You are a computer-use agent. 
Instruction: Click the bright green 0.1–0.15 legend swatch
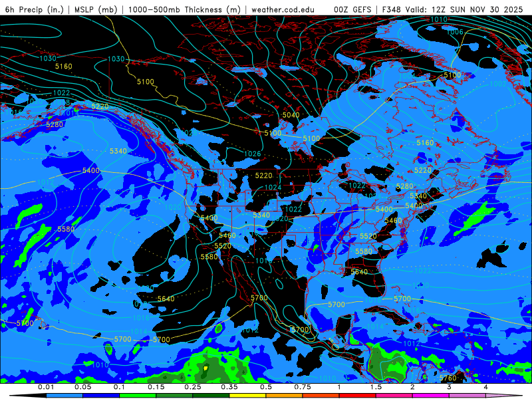point(138,396)
